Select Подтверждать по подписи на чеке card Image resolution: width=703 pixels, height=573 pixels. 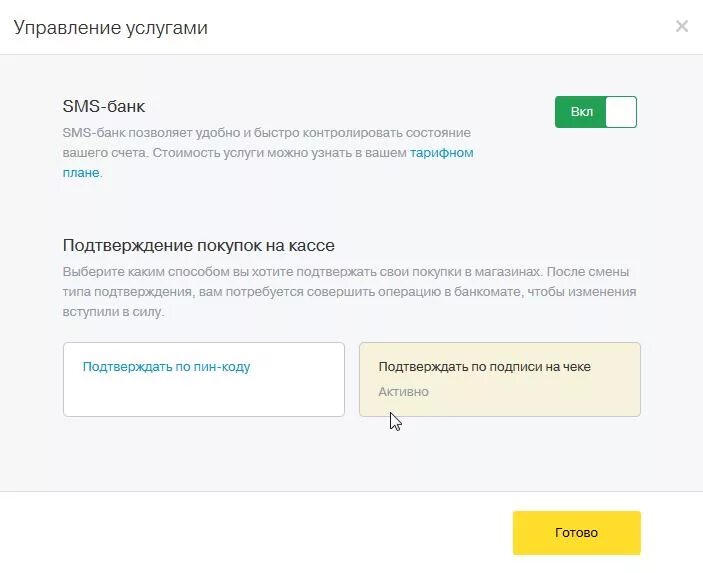pyautogui.click(x=484, y=367)
